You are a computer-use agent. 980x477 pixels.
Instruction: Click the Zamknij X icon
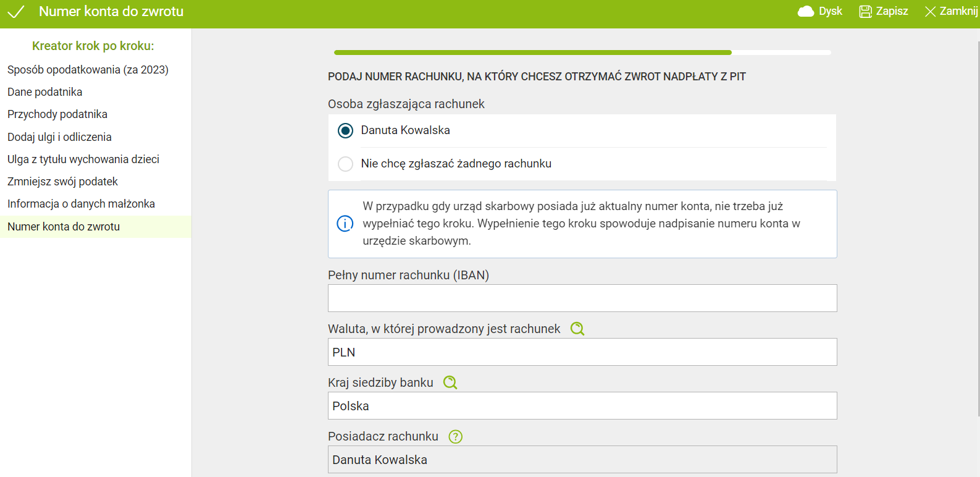click(930, 12)
